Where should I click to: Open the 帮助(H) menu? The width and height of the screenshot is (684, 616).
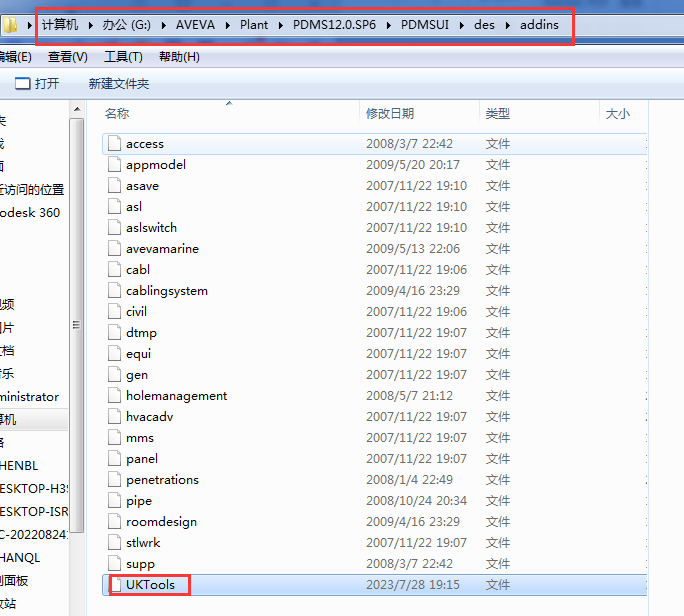tap(179, 57)
